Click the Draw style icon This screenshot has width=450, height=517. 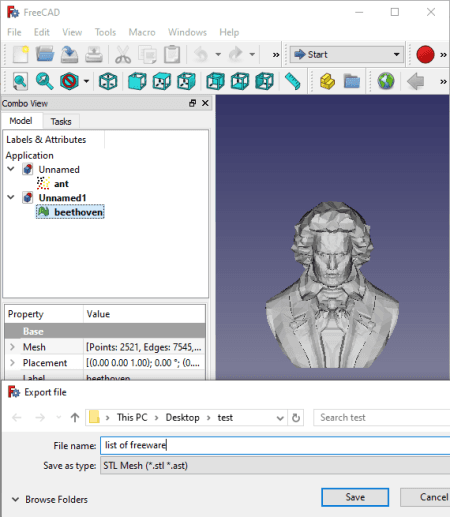coord(69,82)
